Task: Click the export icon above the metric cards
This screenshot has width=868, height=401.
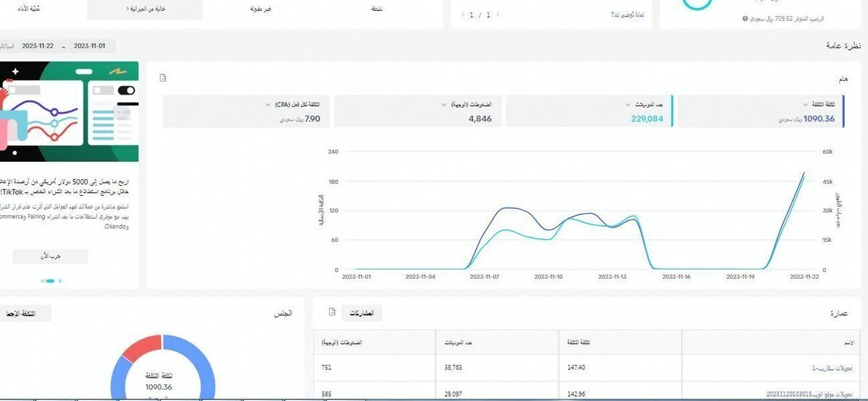Action: pyautogui.click(x=163, y=78)
